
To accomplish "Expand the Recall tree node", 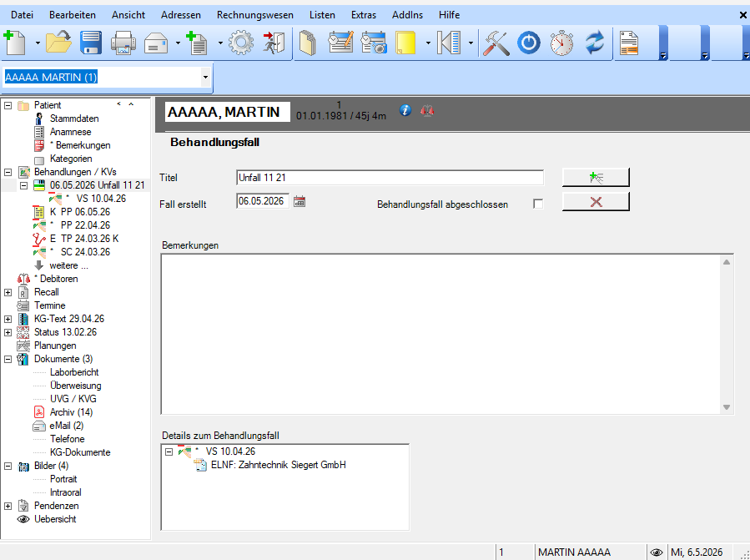I will tap(8, 292).
